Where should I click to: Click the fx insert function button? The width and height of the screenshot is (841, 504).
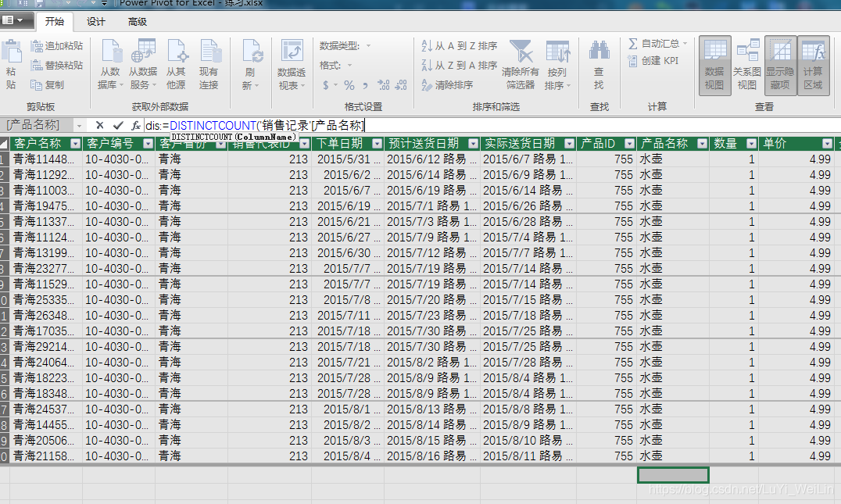click(136, 126)
